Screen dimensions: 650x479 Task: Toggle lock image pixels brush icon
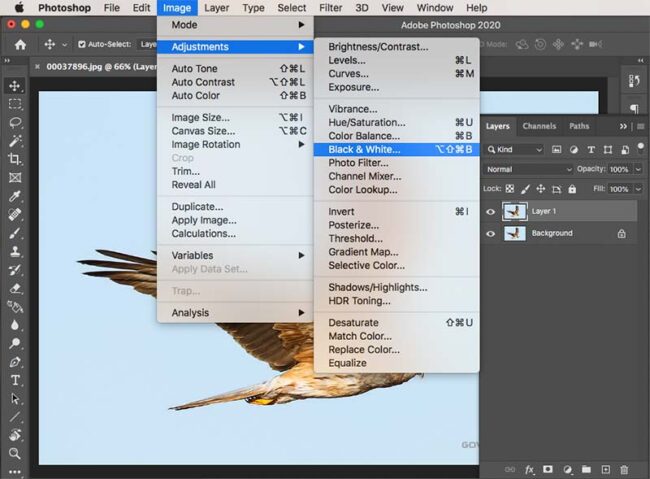click(525, 189)
